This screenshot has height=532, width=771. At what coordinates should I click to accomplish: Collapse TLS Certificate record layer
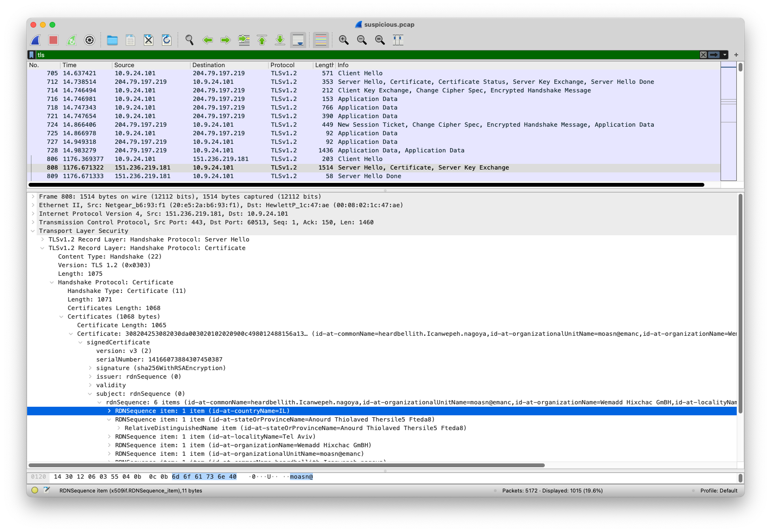pyautogui.click(x=42, y=248)
